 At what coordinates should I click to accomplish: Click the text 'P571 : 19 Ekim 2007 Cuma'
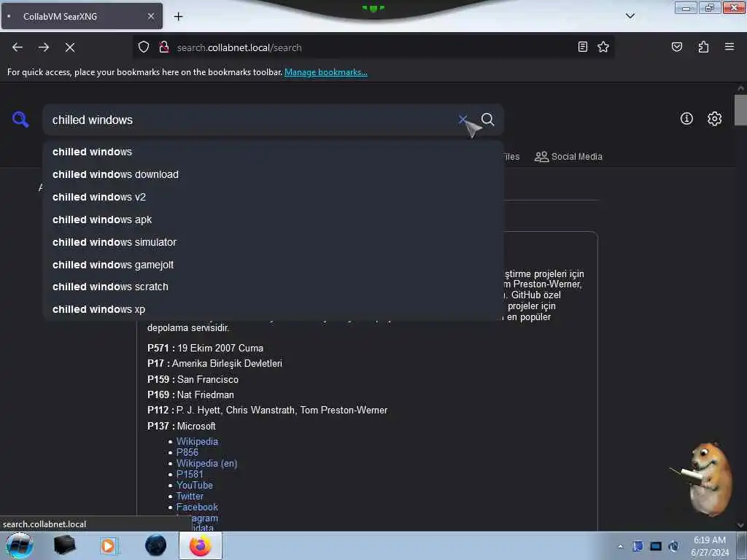[205, 348]
